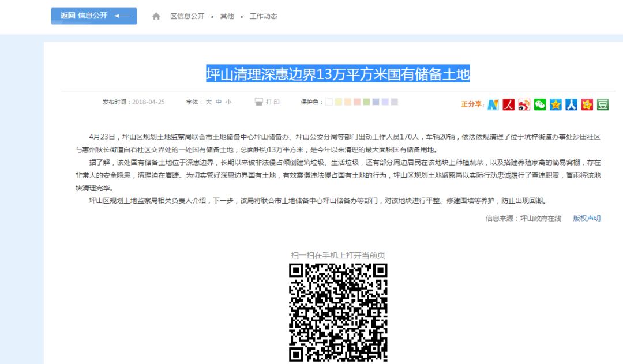Viewport: 623px width, 364px height.
Task: Click the printer icon
Action: tap(259, 102)
